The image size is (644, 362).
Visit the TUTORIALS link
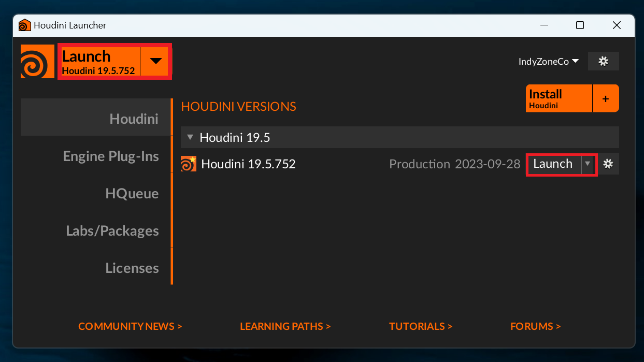coord(421,326)
